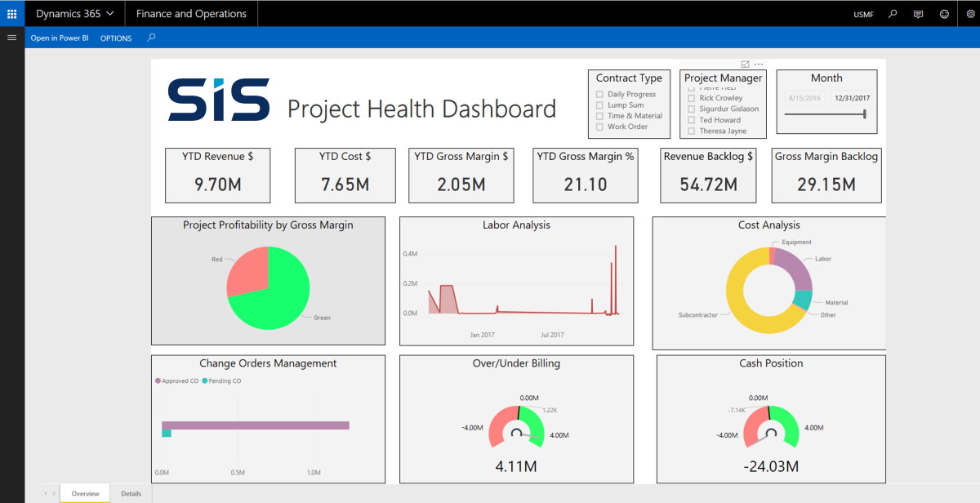Open the OPTIONS menu
The image size is (980, 503).
click(116, 38)
